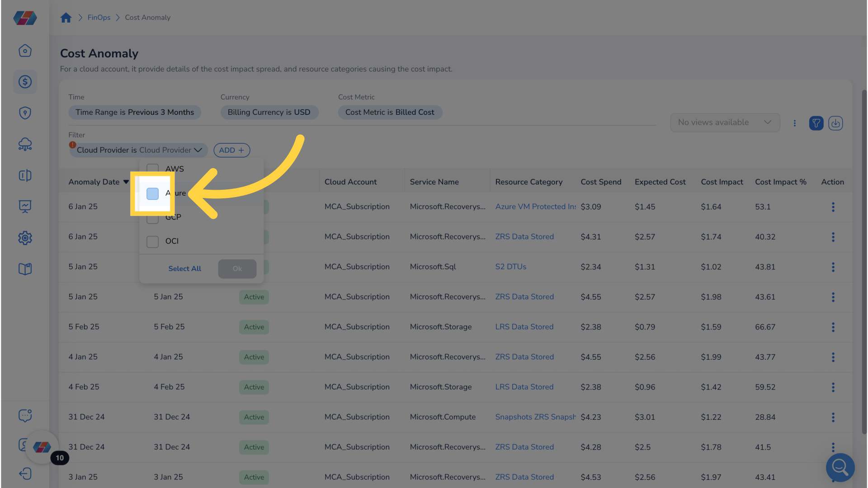Click the app logo in sidebar
The width and height of the screenshot is (868, 488).
[25, 18]
